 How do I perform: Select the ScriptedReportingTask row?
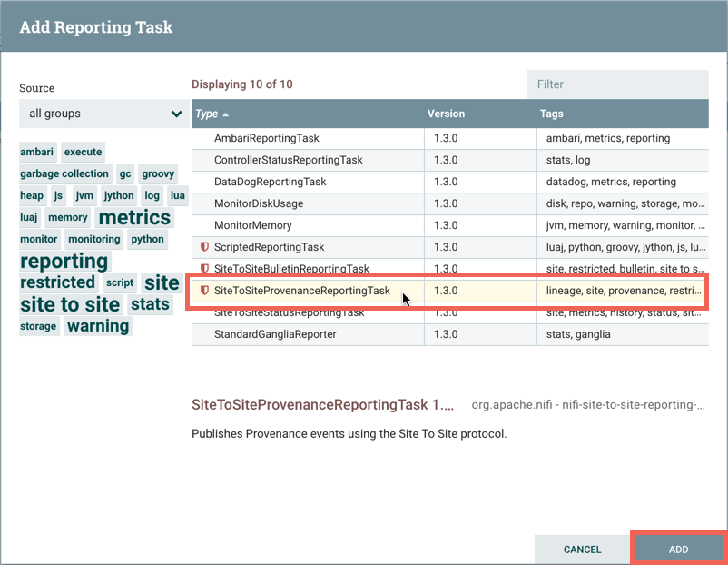[450, 247]
